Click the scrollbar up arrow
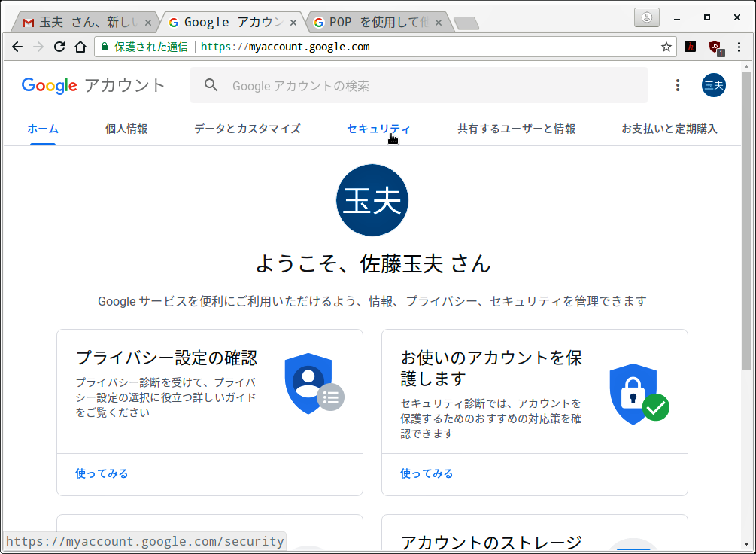This screenshot has width=756, height=554. coord(746,66)
